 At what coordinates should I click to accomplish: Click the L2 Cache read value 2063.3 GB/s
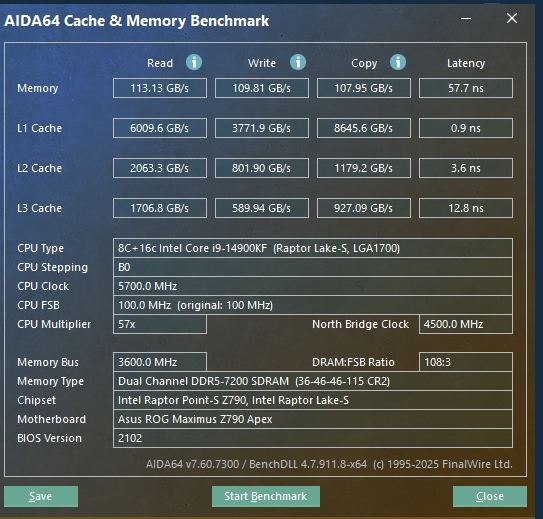point(160,168)
